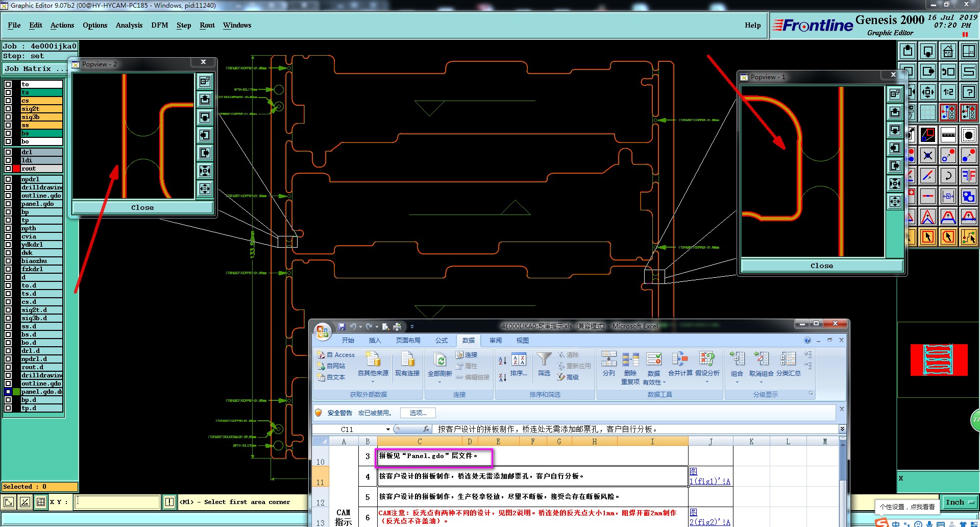Toggle the checkbox next to outline.gdo layer
The image size is (980, 527).
coord(8,196)
